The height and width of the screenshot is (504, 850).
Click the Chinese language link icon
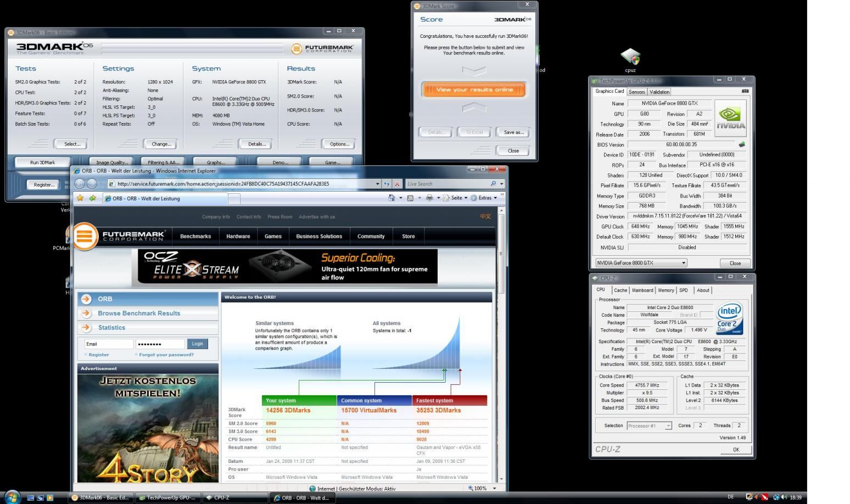[485, 216]
